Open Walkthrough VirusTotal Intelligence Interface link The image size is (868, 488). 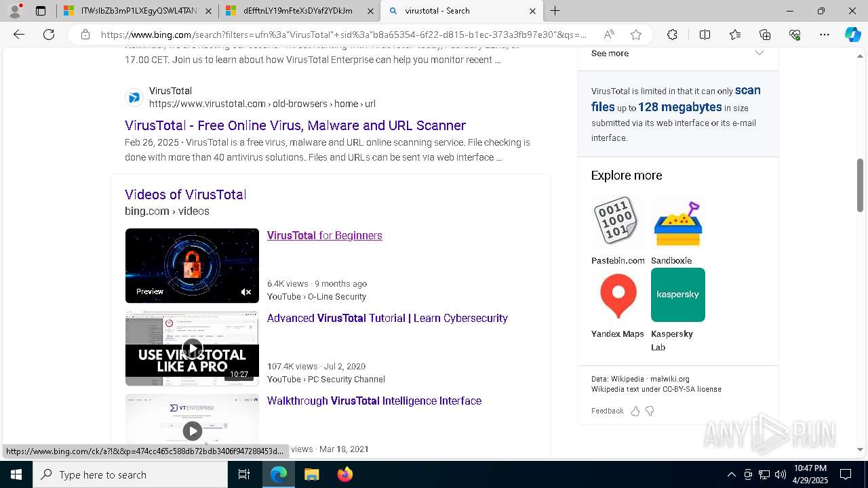[374, 401]
